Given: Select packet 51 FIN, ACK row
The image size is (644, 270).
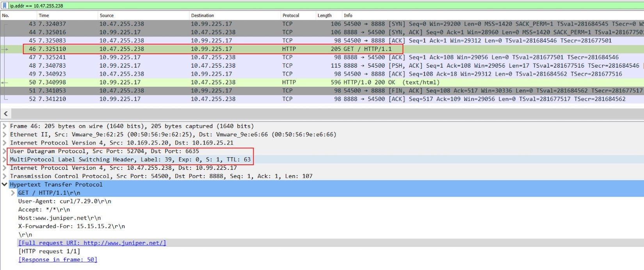Looking at the screenshot, I should tap(322, 91).
